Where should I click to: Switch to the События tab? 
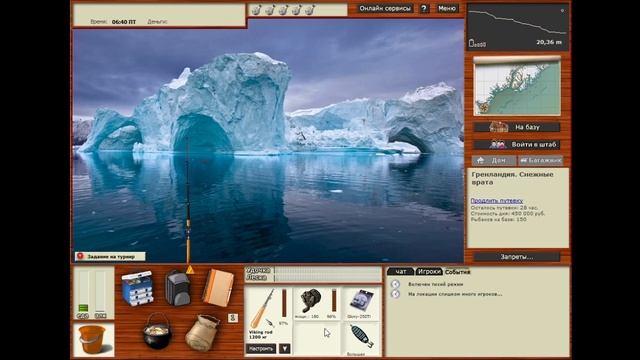(457, 271)
